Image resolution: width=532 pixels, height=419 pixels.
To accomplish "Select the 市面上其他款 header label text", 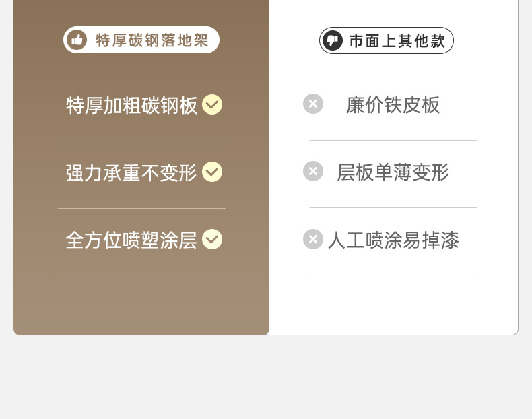I will pos(397,41).
